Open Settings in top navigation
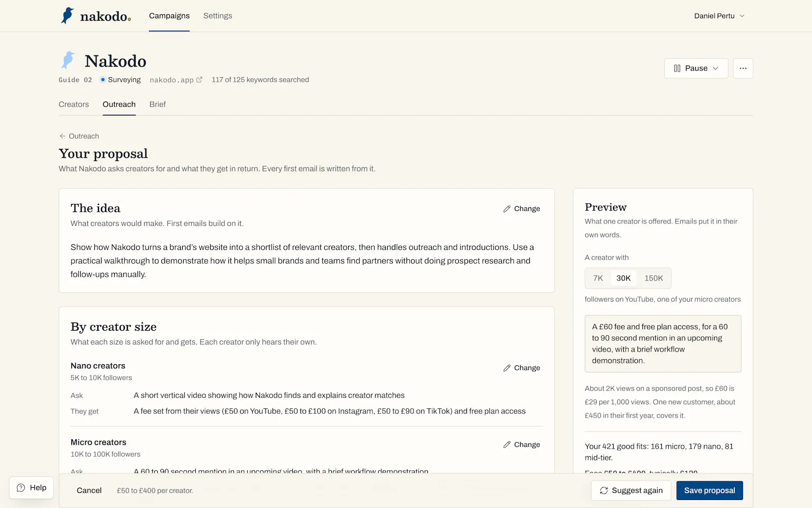The height and width of the screenshot is (508, 812). click(218, 16)
